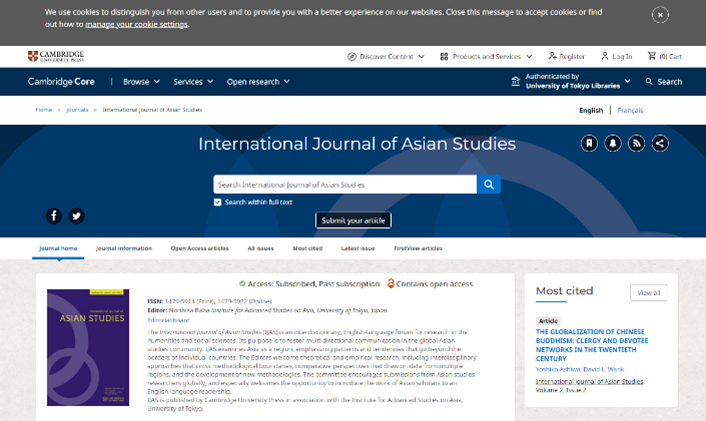Go to the Open Access articles tab
Screen dimensions: 706x421
199,248
